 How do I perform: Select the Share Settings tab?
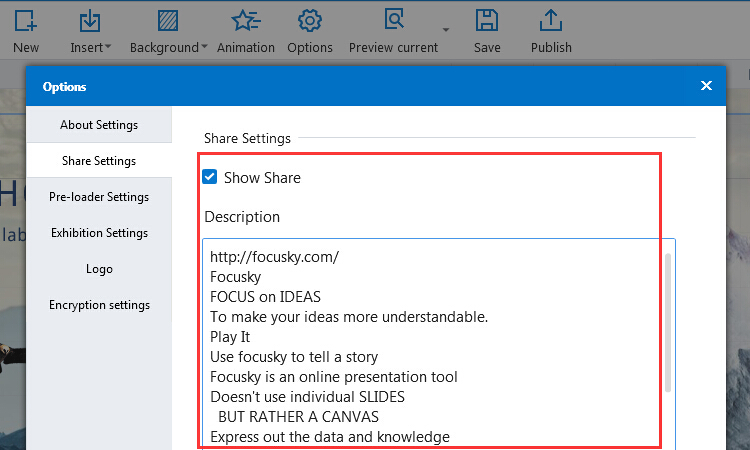tap(99, 161)
